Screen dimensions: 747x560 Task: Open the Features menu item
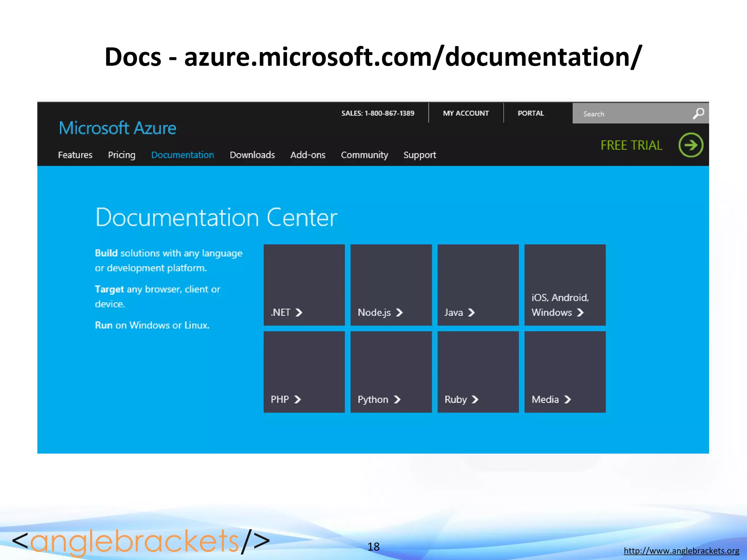tap(75, 155)
